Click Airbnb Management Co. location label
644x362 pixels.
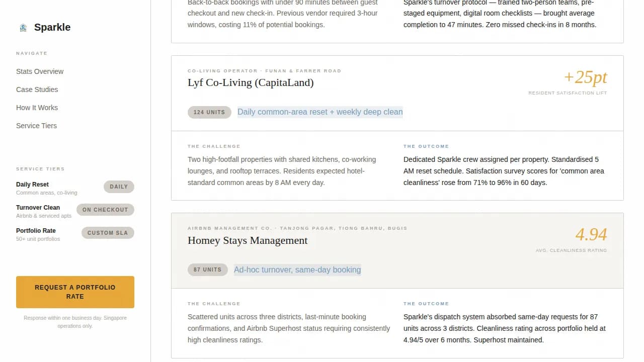click(297, 228)
